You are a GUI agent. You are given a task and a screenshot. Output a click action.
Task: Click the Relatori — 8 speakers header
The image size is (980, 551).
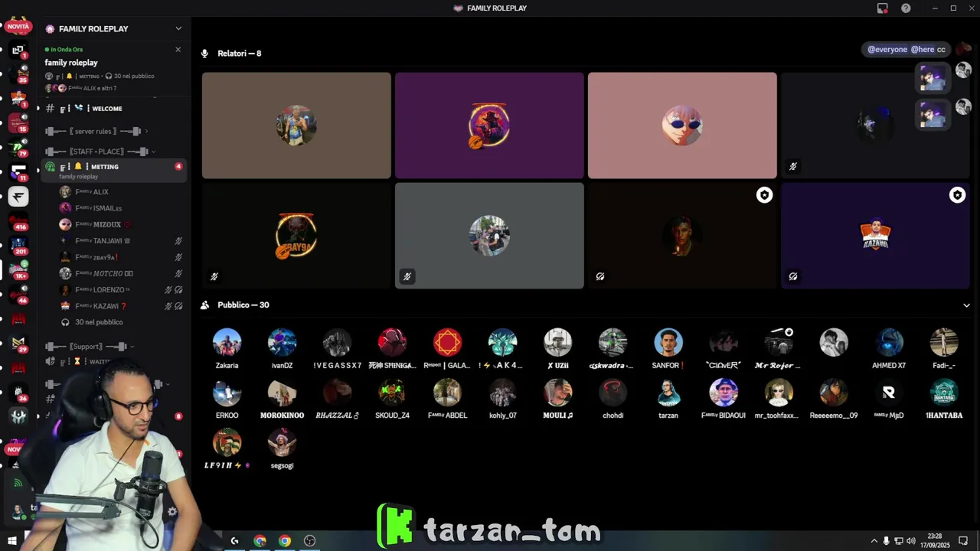pyautogui.click(x=239, y=54)
